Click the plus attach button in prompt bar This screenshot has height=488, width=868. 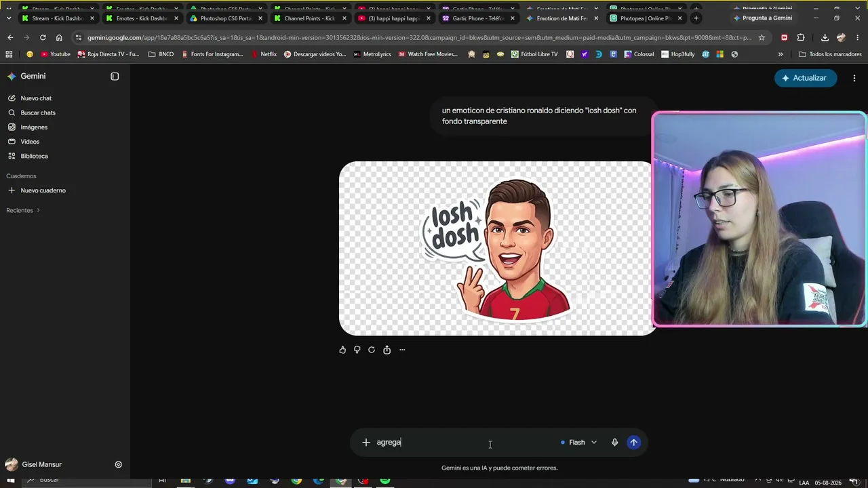(366, 443)
